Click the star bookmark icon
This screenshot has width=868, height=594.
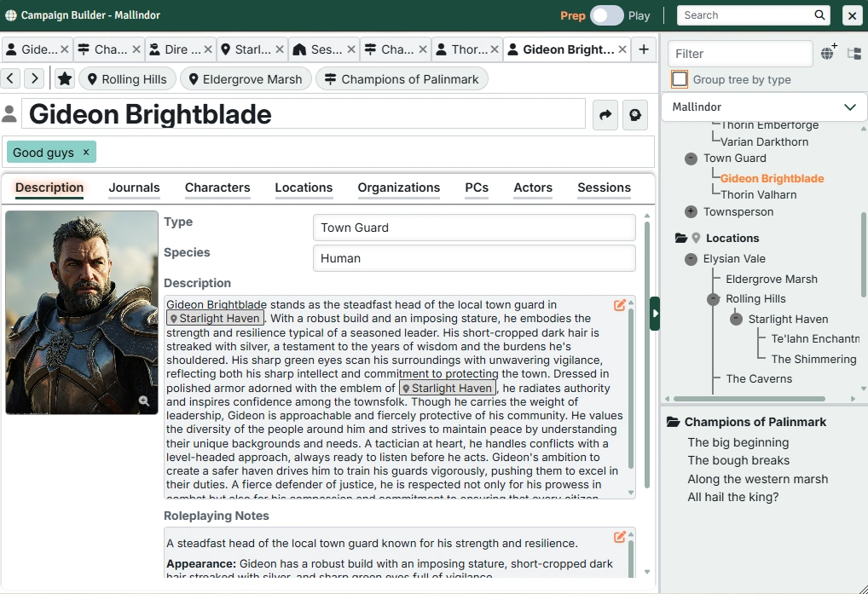[64, 79]
